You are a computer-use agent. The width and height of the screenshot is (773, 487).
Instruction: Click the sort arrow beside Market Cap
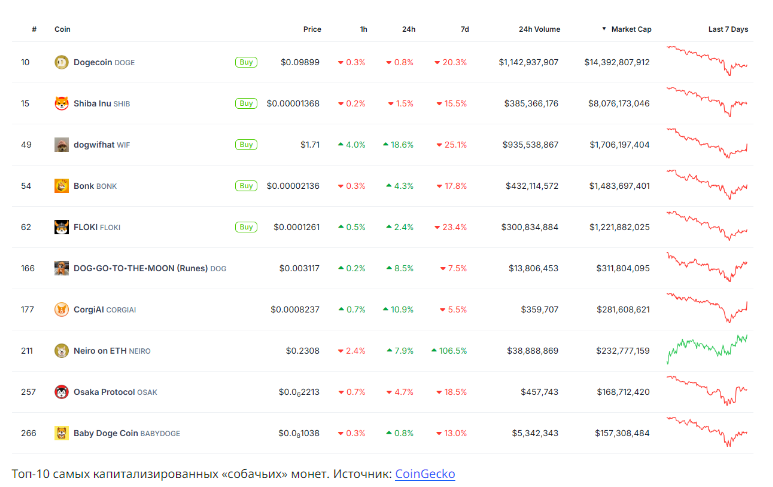tap(604, 29)
